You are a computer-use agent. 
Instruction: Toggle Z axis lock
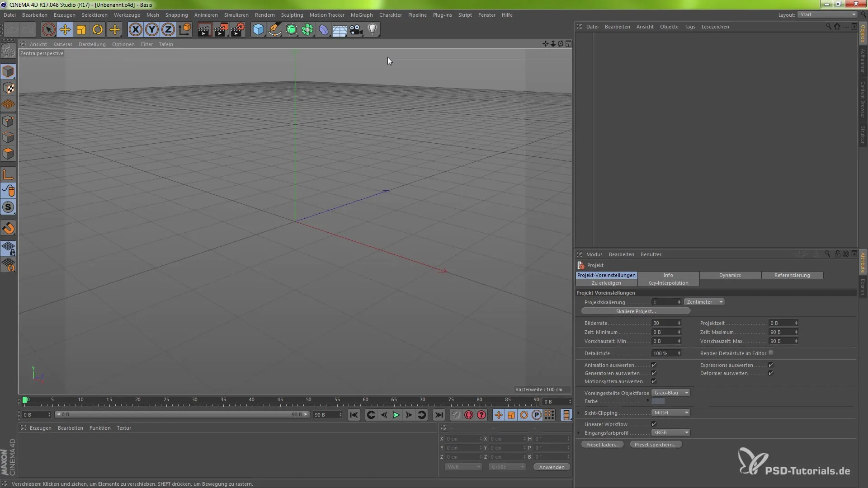[x=168, y=30]
